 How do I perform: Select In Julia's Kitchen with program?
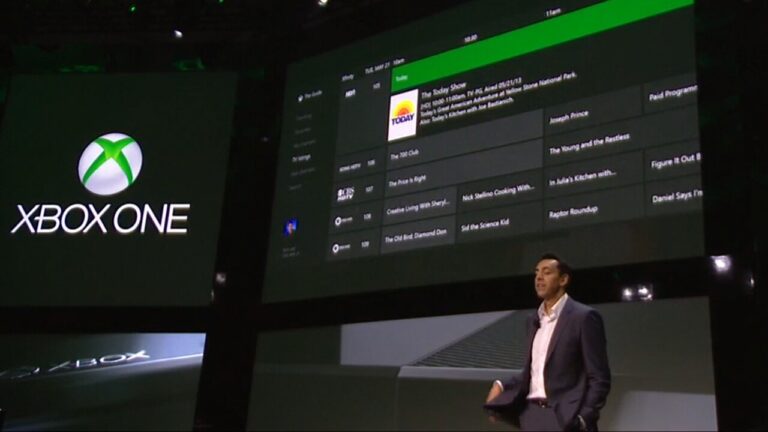[x=594, y=175]
